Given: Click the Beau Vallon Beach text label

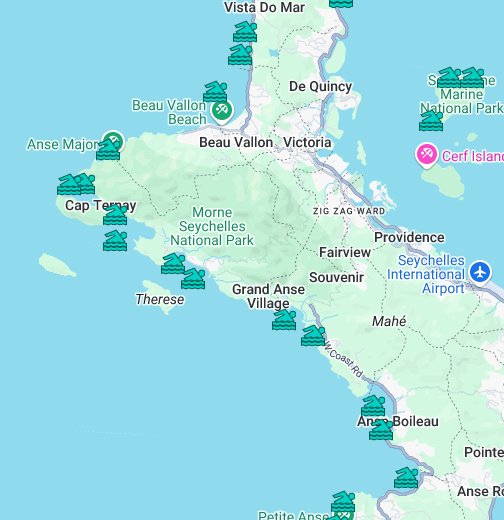Looking at the screenshot, I should [x=169, y=112].
